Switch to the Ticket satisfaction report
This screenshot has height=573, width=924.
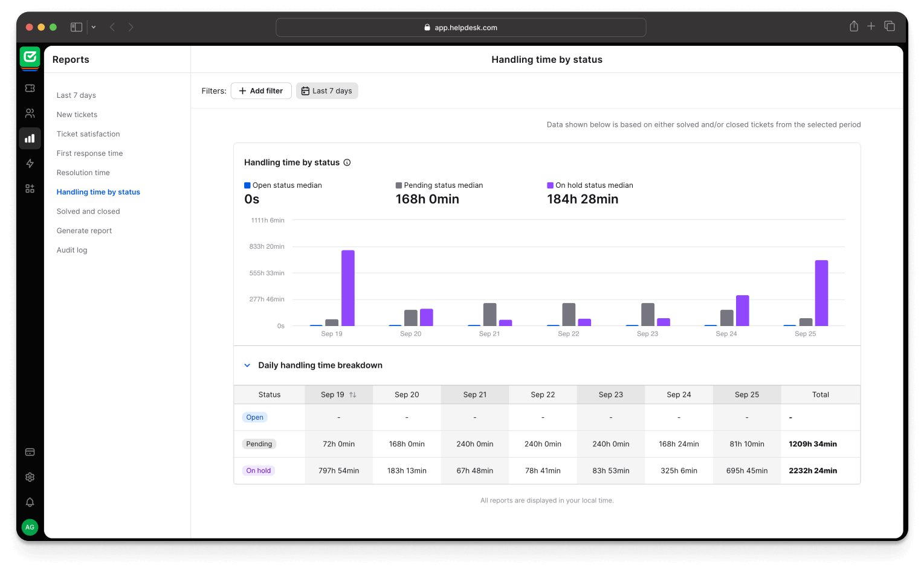coord(88,133)
